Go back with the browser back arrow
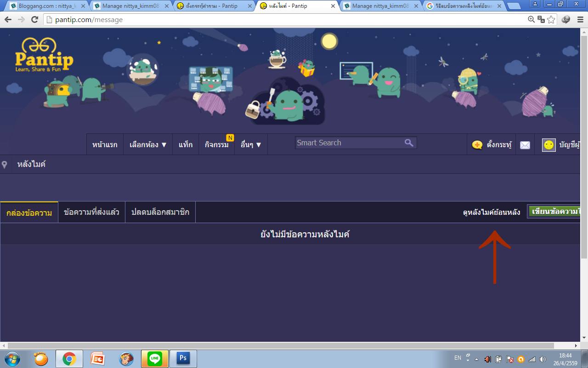 [x=8, y=19]
